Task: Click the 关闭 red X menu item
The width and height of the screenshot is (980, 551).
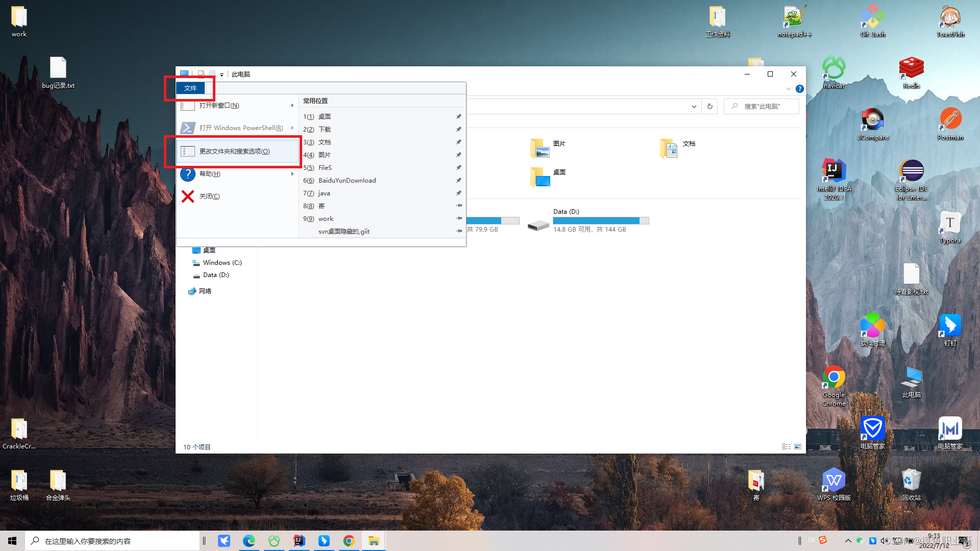Action: (x=188, y=196)
